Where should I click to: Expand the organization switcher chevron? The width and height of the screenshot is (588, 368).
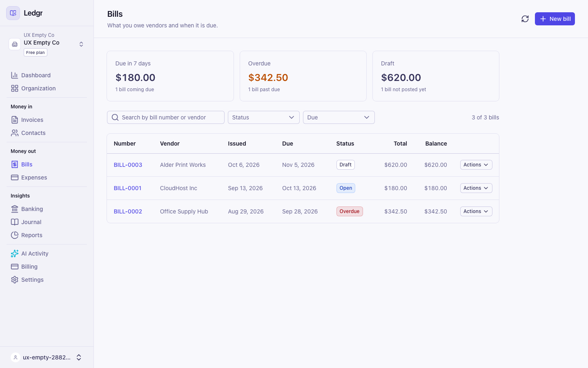point(81,44)
